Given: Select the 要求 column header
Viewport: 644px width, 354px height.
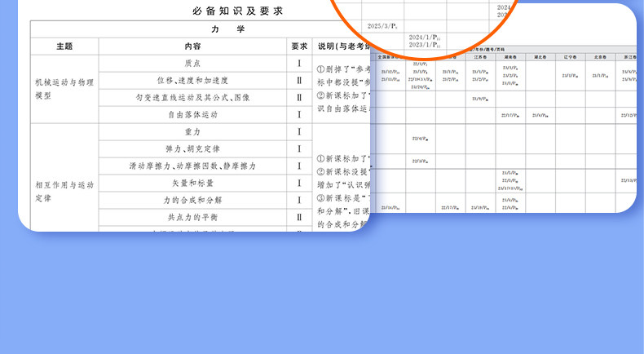Looking at the screenshot, I should [x=299, y=46].
